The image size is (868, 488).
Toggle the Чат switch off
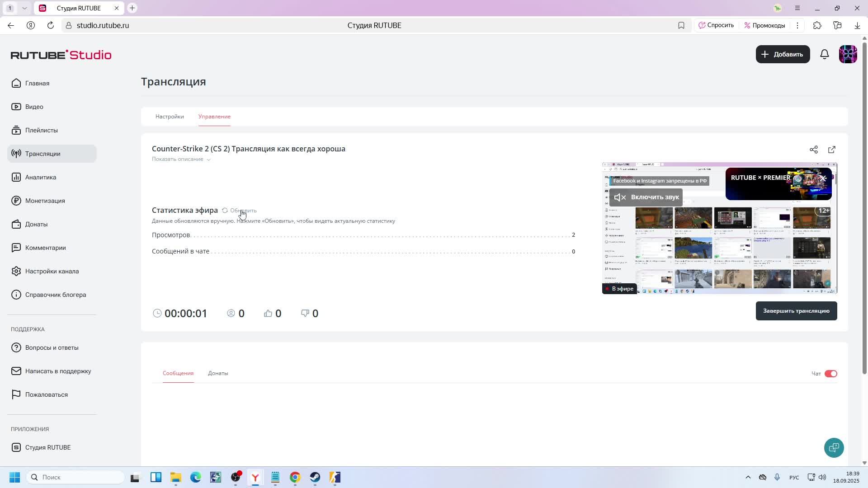[830, 374]
